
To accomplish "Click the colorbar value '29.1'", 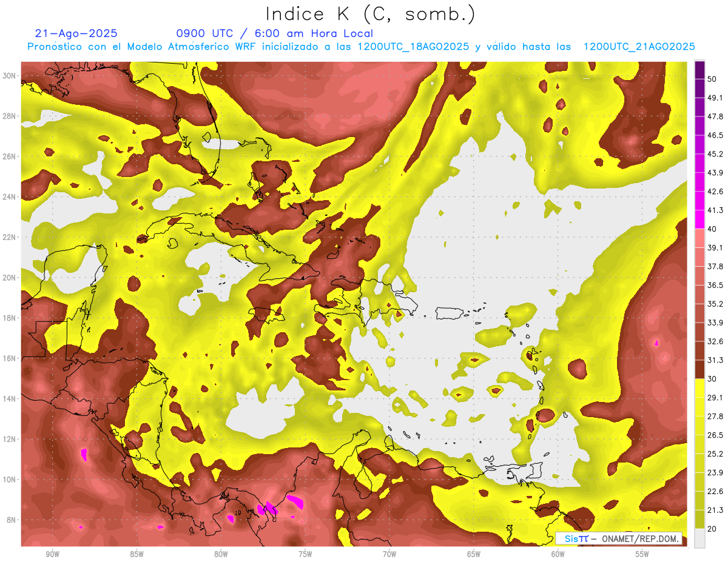I will 715,398.
